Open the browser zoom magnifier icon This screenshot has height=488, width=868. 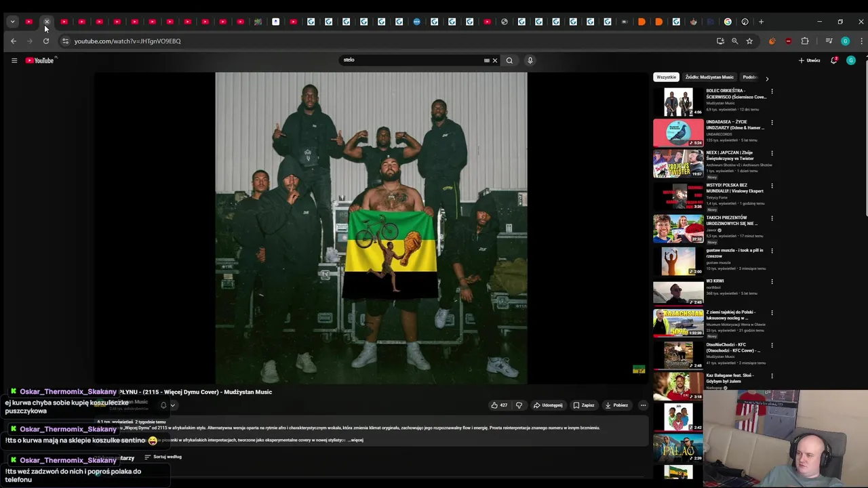point(734,41)
